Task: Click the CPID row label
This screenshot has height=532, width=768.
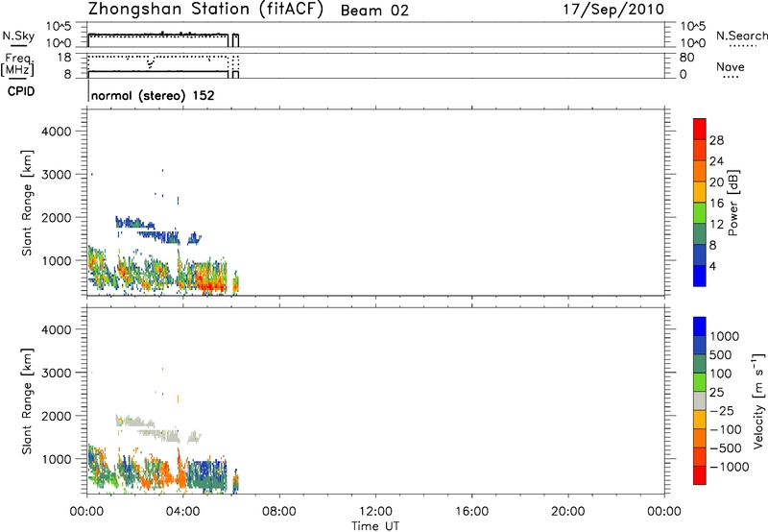Action: point(21,91)
